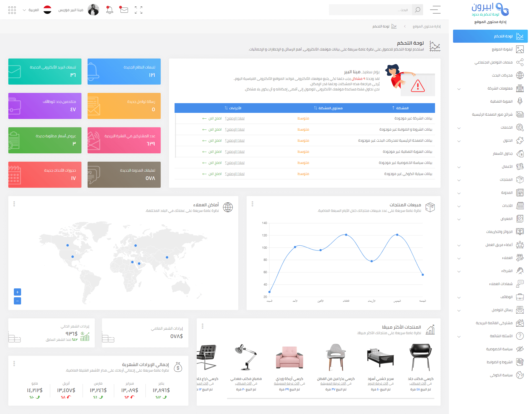Click the search magnifier icon
532x414 pixels.
tap(418, 10)
